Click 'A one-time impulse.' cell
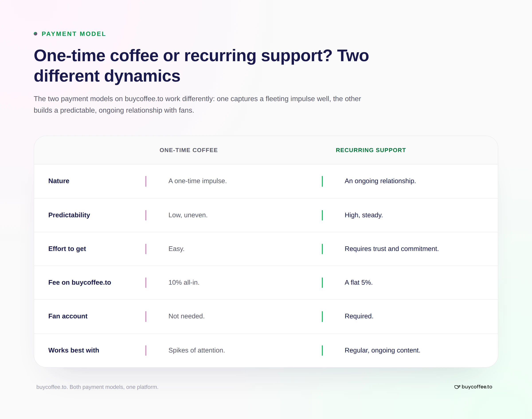This screenshot has width=532, height=419. pyautogui.click(x=198, y=181)
